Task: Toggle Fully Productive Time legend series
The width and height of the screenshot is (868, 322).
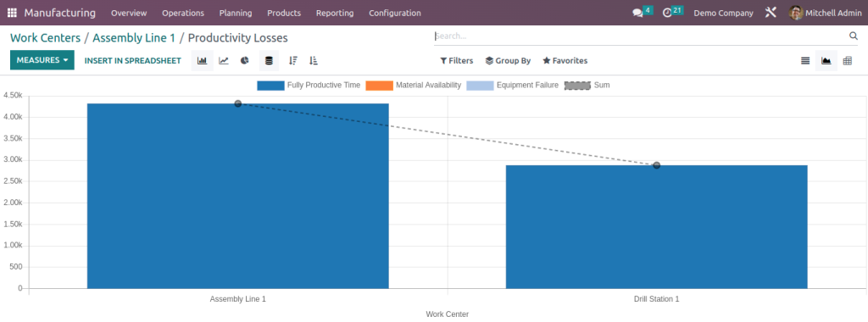Action: point(309,86)
